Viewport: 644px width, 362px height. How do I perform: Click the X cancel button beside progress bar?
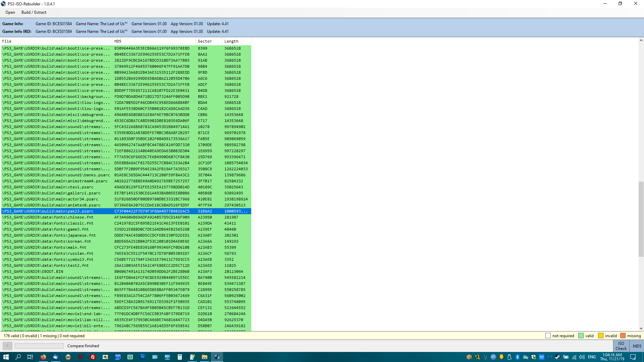pyautogui.click(x=7, y=346)
